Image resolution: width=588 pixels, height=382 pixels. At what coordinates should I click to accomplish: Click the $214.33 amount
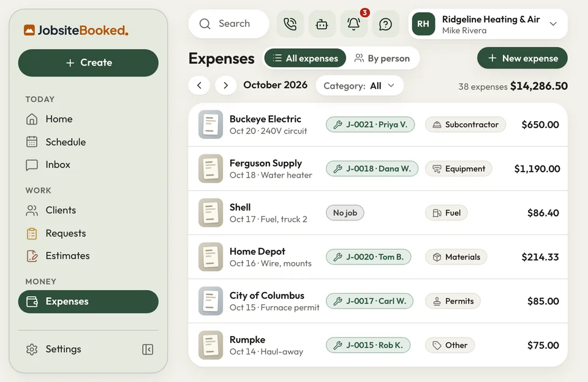[540, 257]
